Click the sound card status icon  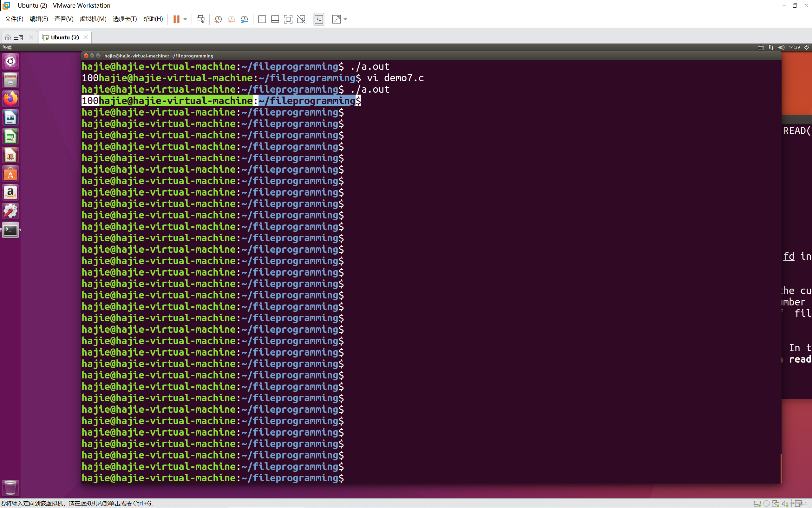coord(785,503)
